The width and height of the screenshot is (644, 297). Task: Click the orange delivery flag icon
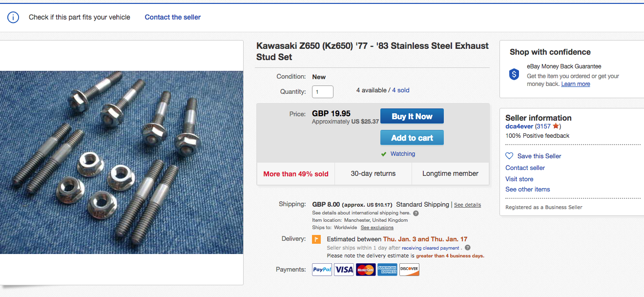click(316, 239)
